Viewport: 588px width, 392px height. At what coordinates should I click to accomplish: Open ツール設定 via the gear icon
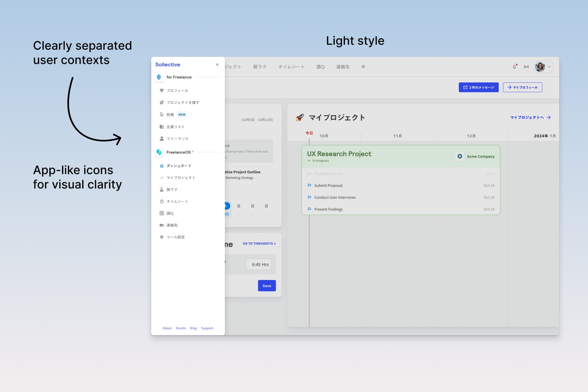(x=162, y=237)
